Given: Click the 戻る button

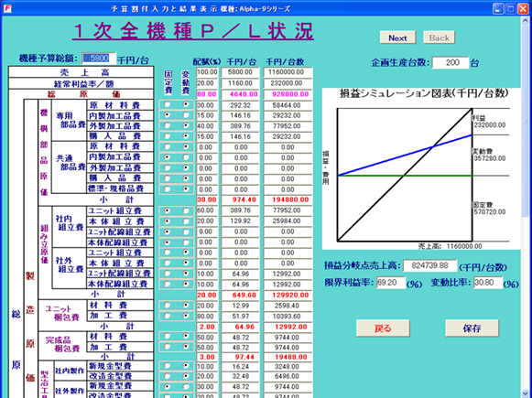Looking at the screenshot, I should (383, 328).
